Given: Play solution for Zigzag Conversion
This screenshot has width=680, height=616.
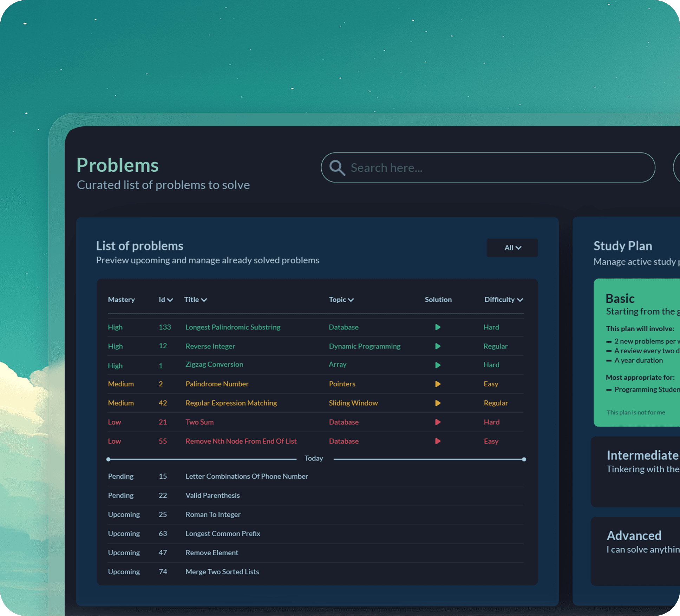Looking at the screenshot, I should tap(438, 365).
